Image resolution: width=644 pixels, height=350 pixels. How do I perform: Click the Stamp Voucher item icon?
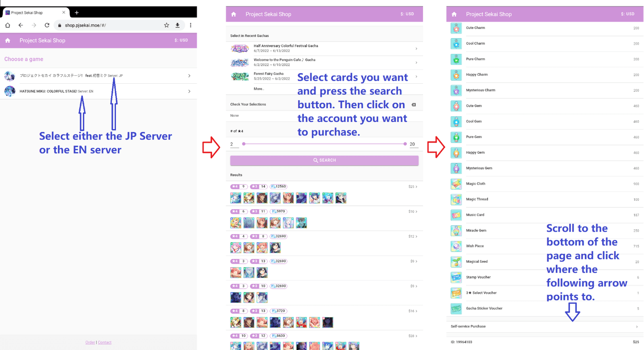click(456, 277)
